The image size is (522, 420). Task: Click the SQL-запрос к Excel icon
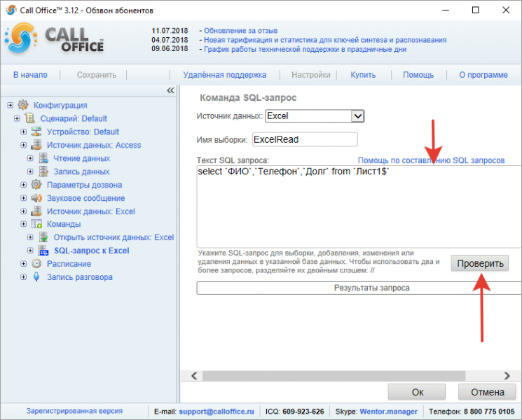pos(43,251)
